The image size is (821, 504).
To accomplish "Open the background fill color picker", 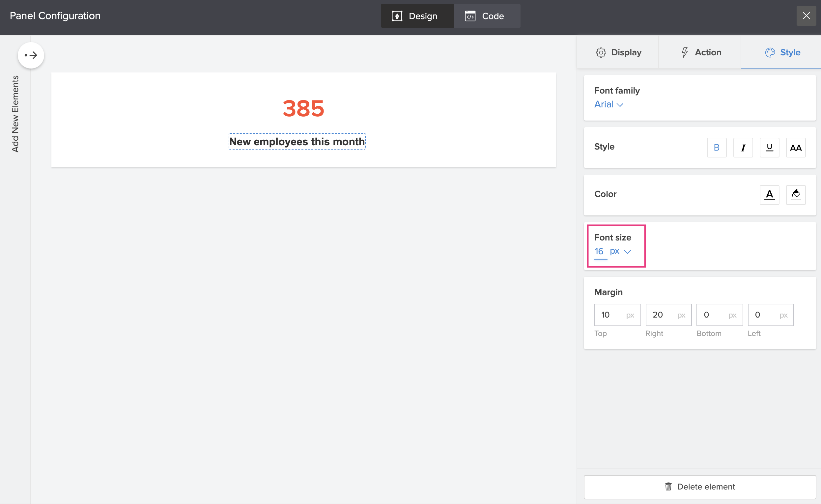I will (x=795, y=195).
